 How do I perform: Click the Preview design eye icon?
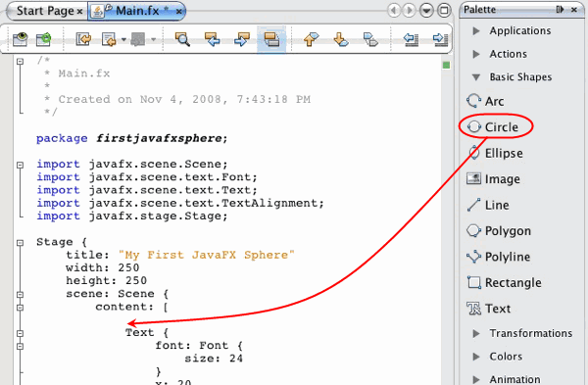[20, 39]
